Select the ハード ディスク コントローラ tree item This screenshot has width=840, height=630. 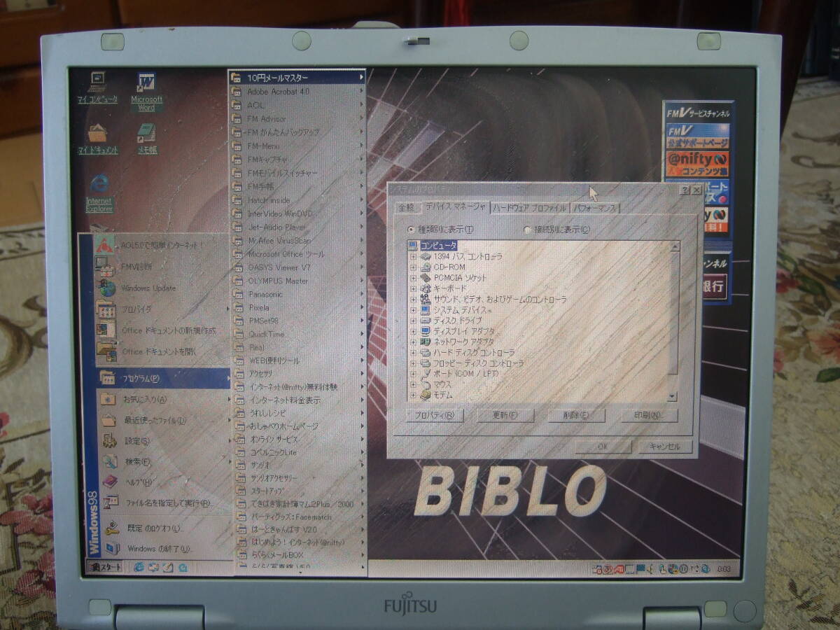[473, 353]
